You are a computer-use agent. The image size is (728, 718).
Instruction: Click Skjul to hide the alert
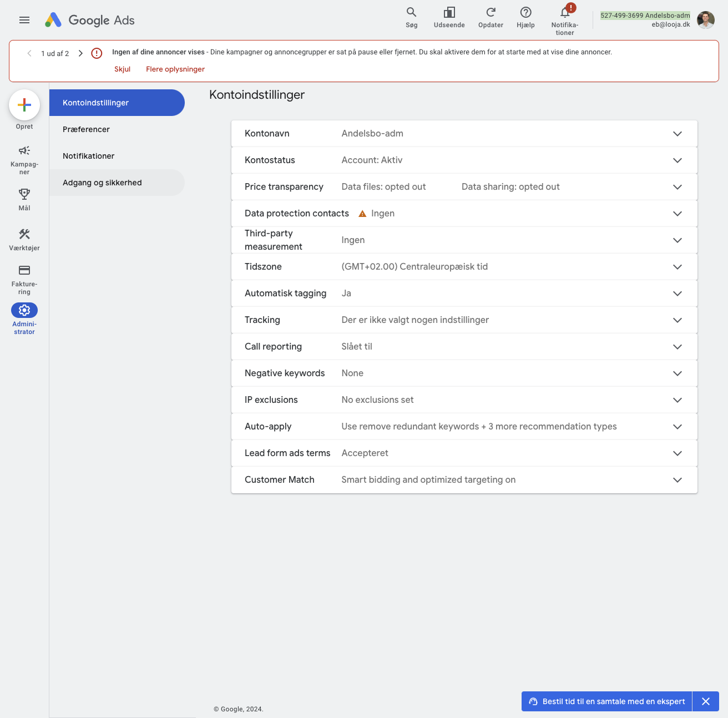click(x=122, y=69)
